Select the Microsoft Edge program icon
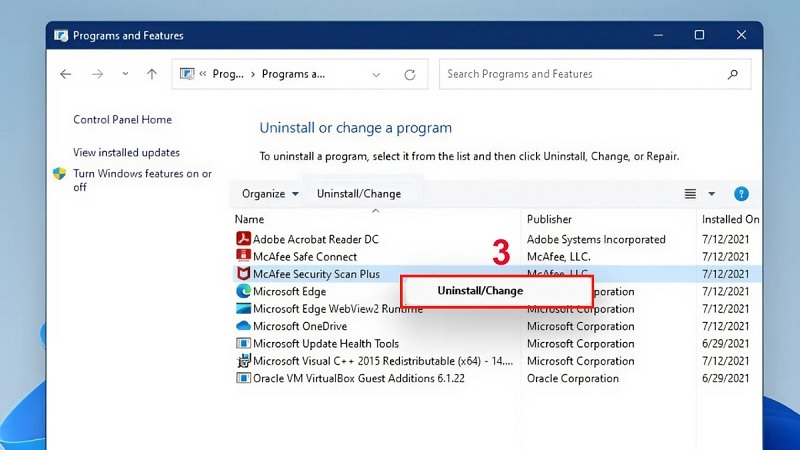 click(x=243, y=291)
